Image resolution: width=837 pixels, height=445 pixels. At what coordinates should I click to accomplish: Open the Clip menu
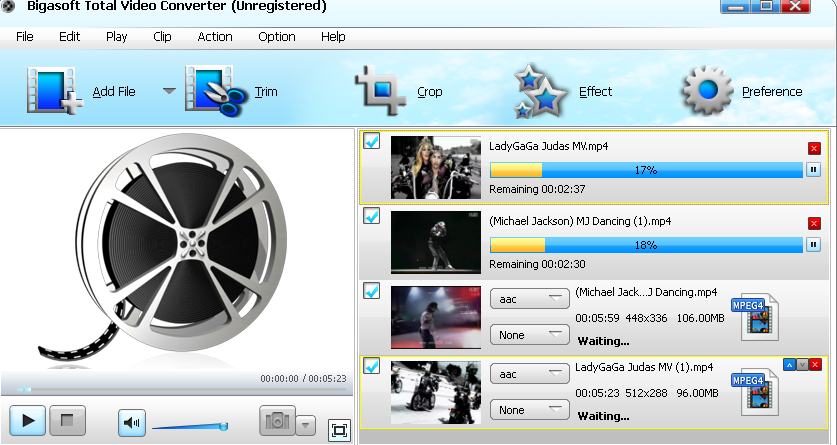162,37
